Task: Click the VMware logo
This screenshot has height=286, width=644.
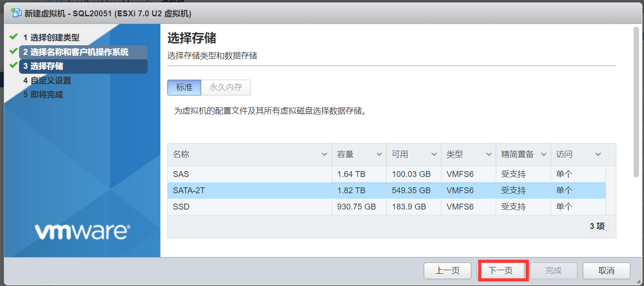Action: coord(82,232)
